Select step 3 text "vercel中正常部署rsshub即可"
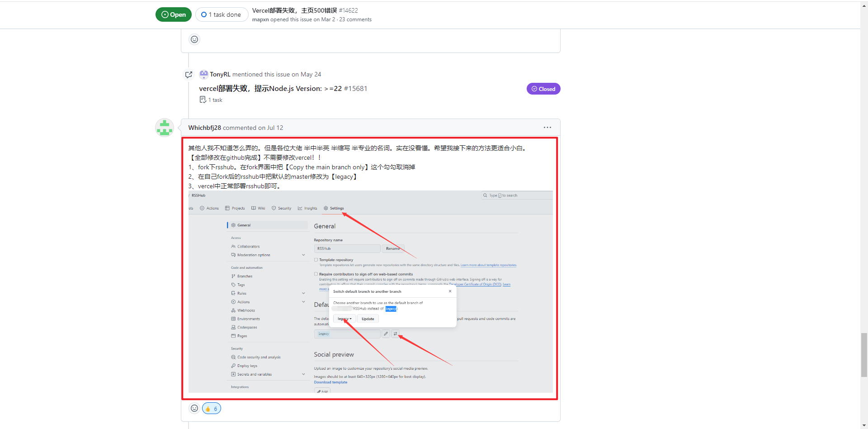 tap(235, 186)
